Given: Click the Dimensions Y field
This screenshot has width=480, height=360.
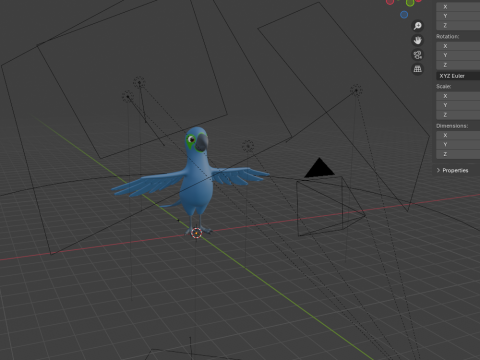Looking at the screenshot, I should click(458, 145).
